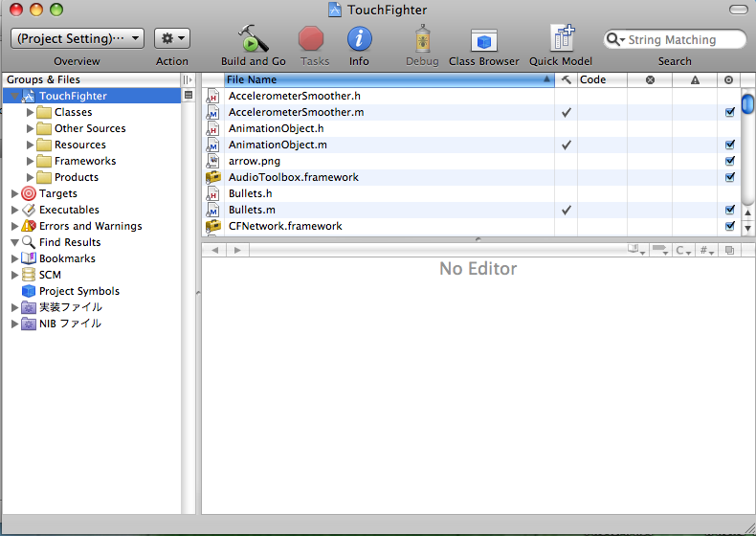Click the warnings triangle column header
756x536 pixels.
[x=695, y=79]
